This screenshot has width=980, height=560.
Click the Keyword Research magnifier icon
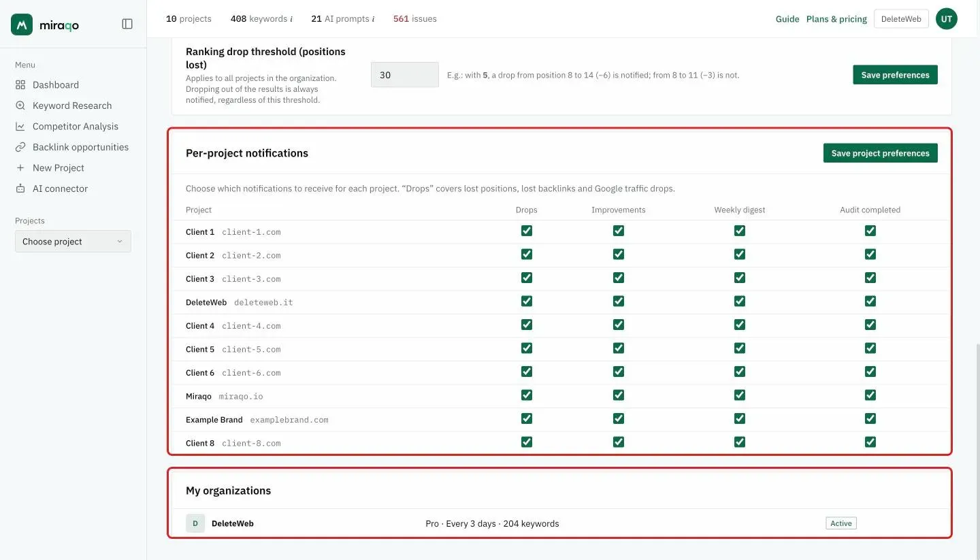[x=20, y=105]
